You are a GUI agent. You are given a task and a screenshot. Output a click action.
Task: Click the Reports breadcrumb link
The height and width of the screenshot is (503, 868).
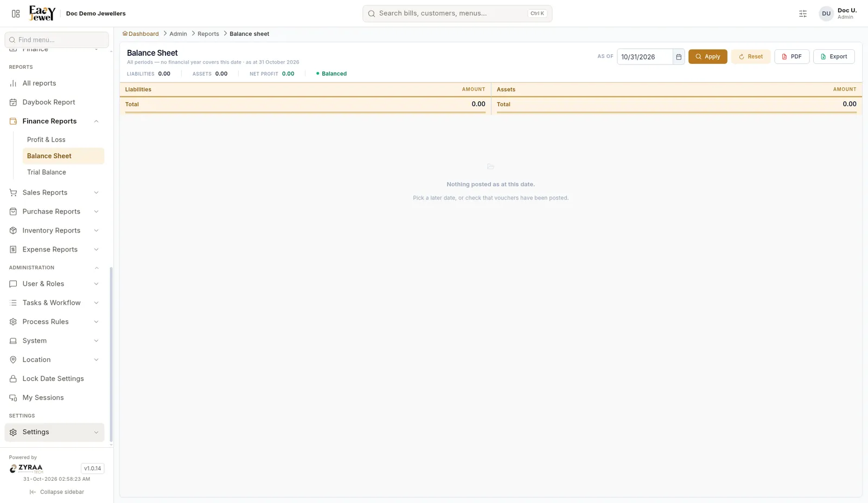pos(208,34)
